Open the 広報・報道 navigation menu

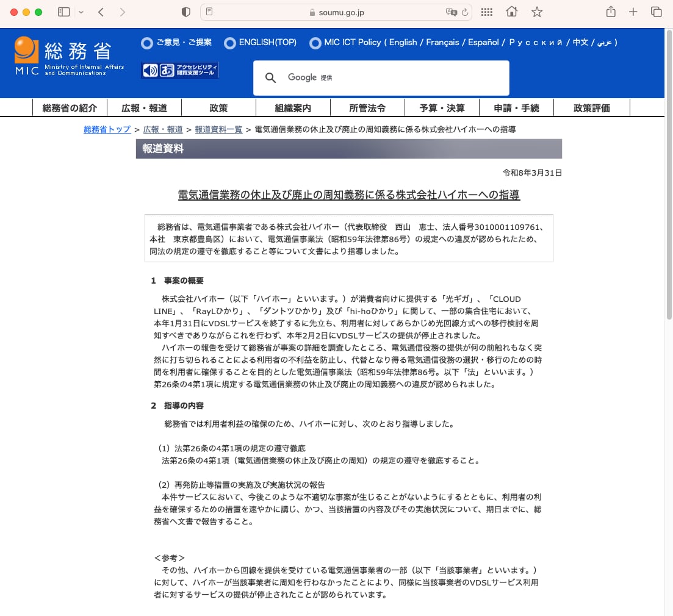click(144, 108)
